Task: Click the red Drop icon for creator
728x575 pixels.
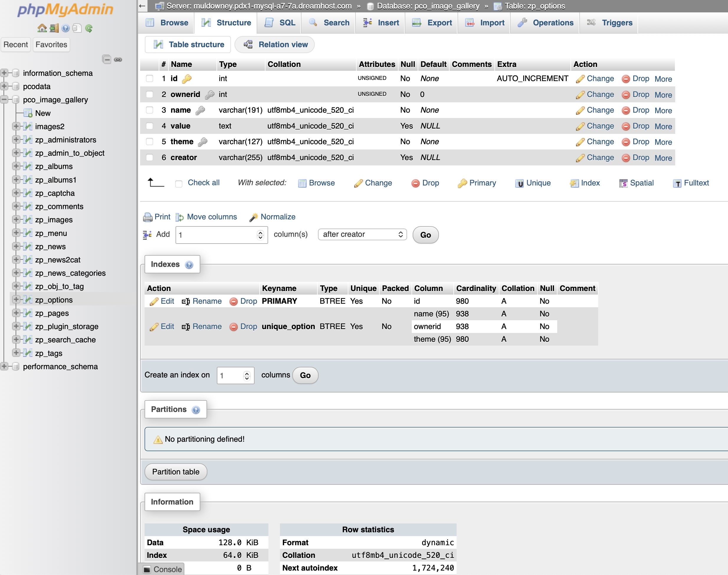Action: coord(626,158)
